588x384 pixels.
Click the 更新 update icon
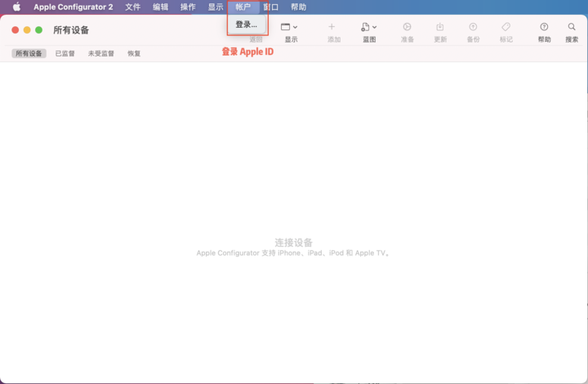coord(440,27)
